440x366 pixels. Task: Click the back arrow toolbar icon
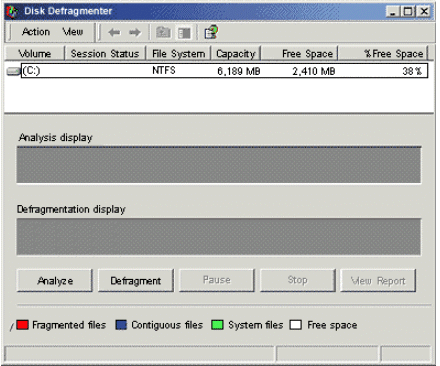pyautogui.click(x=114, y=32)
